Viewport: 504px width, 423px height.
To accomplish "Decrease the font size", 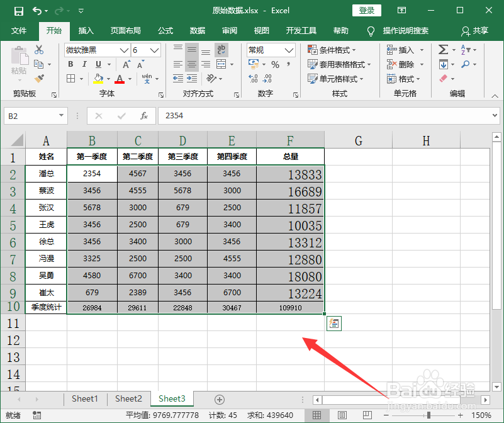I will tap(140, 64).
